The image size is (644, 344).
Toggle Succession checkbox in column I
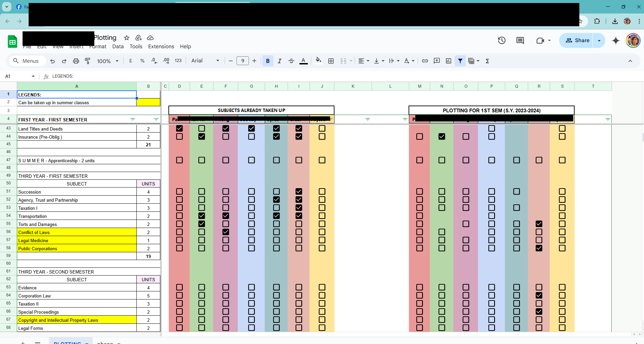[299, 192]
